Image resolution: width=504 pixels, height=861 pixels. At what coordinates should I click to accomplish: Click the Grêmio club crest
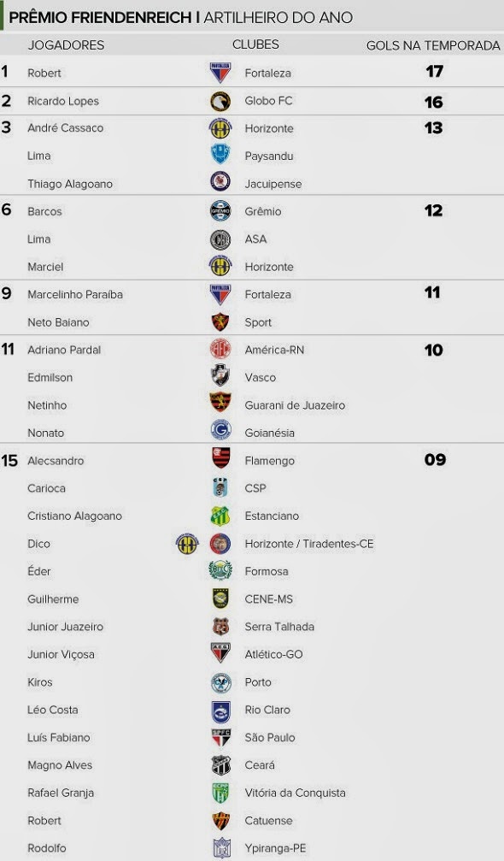click(220, 211)
